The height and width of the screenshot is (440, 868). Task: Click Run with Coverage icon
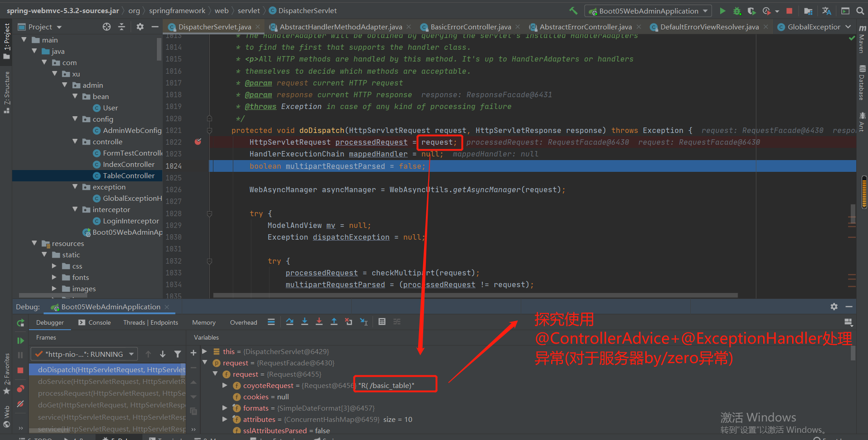(x=751, y=11)
